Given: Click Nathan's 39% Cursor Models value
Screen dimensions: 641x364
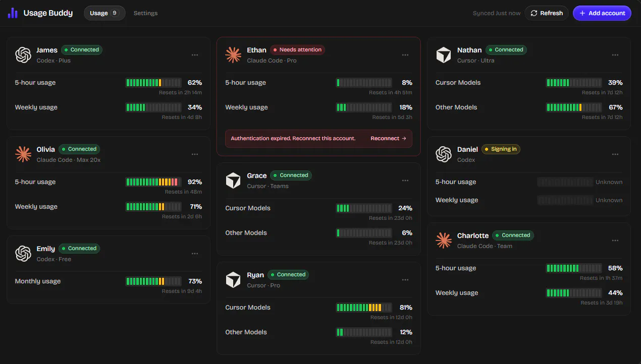Looking at the screenshot, I should (615, 83).
